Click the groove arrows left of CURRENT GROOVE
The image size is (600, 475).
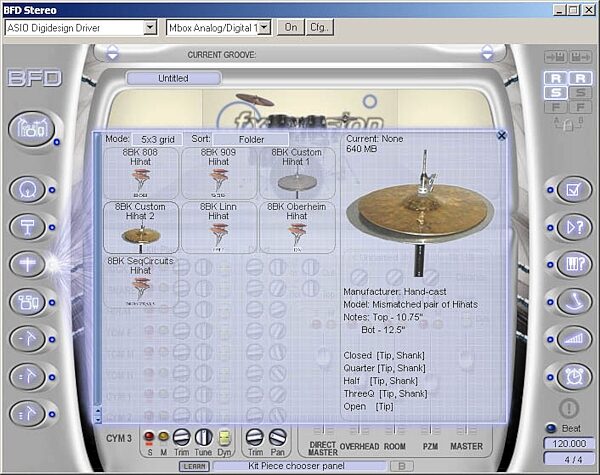click(112, 52)
